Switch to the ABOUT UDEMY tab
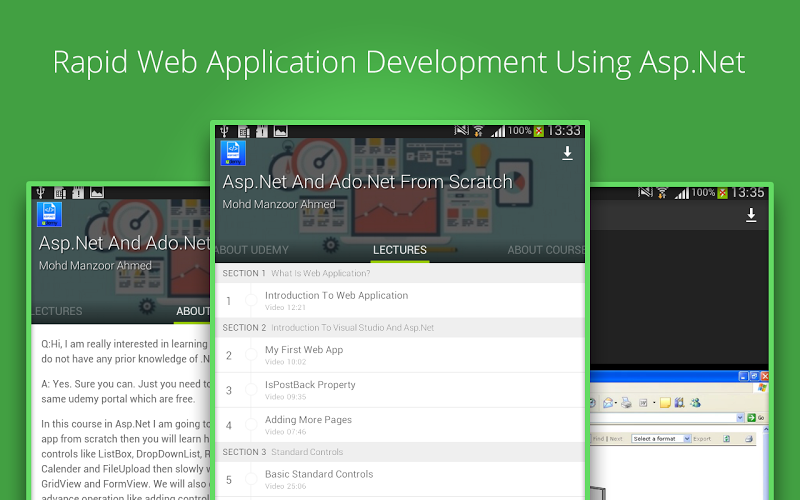The image size is (800, 500). pyautogui.click(x=252, y=250)
